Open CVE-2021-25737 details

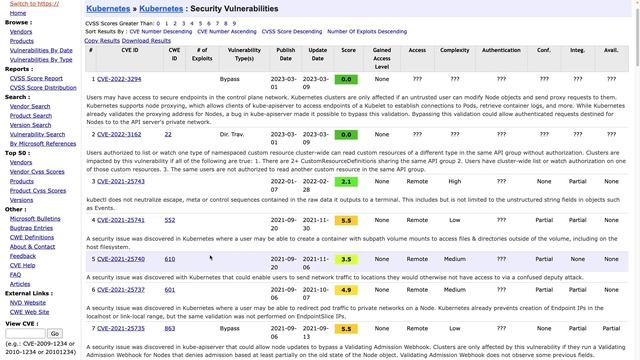121,290
